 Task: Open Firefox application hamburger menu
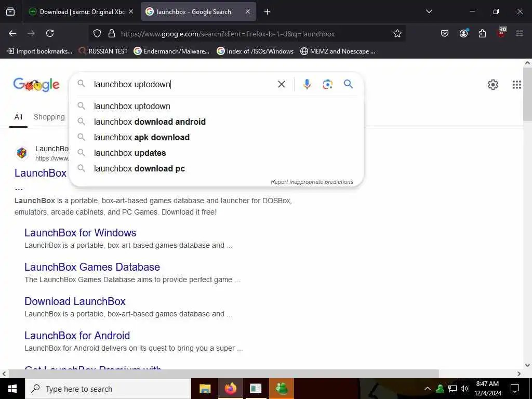[x=519, y=33]
